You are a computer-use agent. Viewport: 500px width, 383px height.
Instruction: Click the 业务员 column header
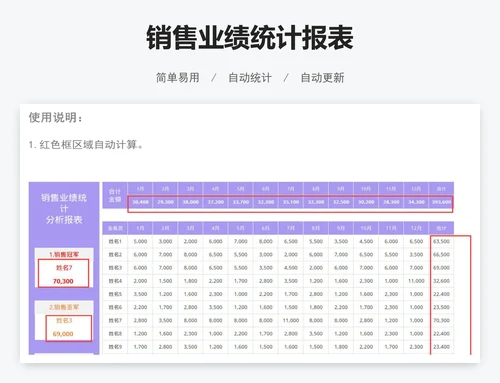pyautogui.click(x=115, y=228)
